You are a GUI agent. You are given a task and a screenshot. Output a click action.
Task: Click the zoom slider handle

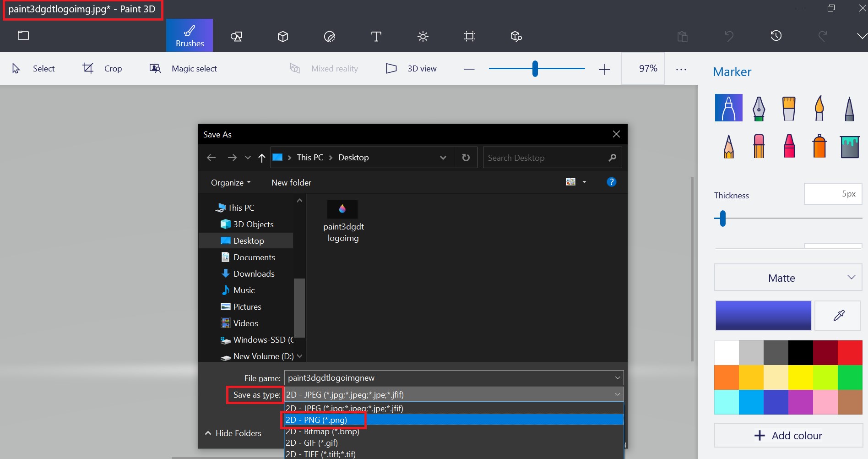(x=535, y=69)
